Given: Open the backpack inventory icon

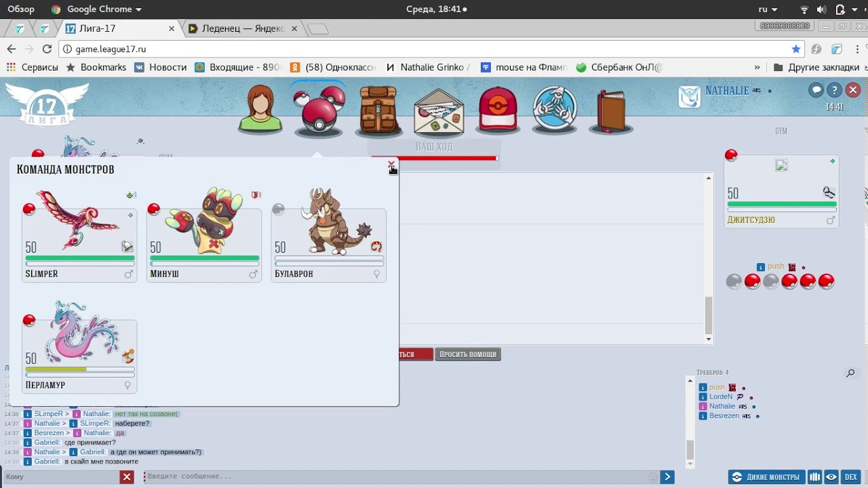Looking at the screenshot, I should click(378, 110).
